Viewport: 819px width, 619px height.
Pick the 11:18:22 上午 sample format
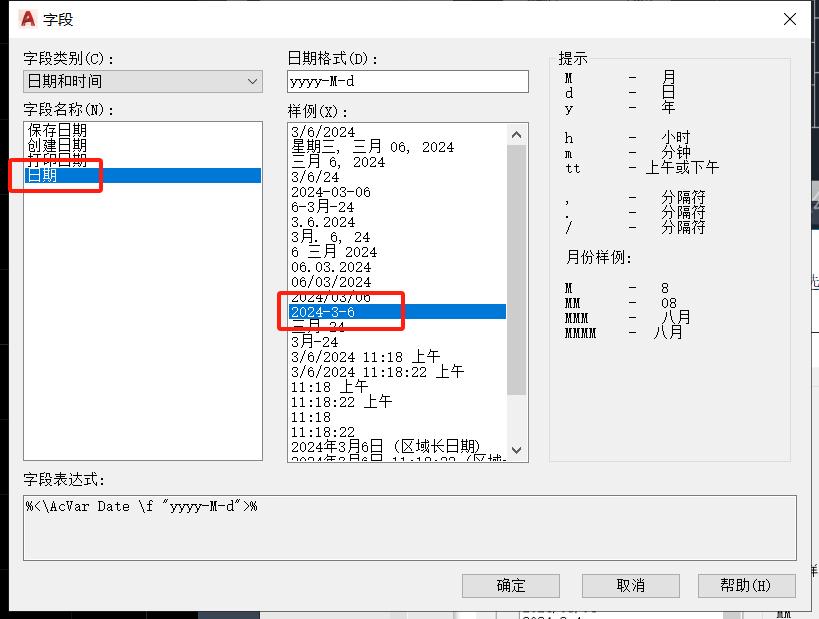[x=340, y=400]
